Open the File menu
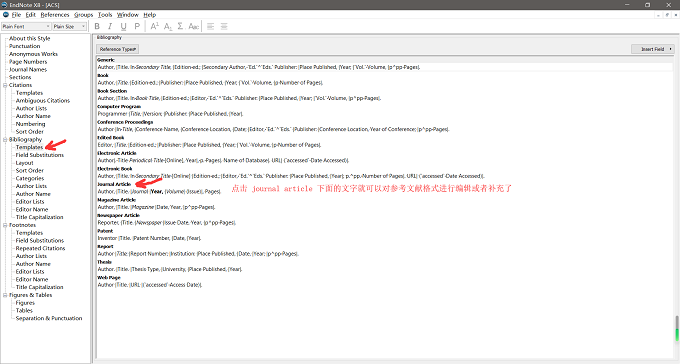This screenshot has height=364, width=680. click(x=16, y=15)
